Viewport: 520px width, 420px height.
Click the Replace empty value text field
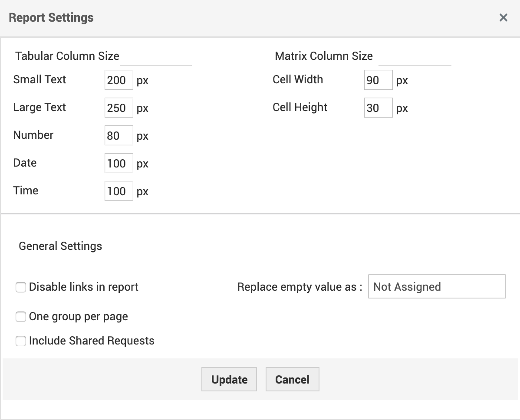(437, 287)
